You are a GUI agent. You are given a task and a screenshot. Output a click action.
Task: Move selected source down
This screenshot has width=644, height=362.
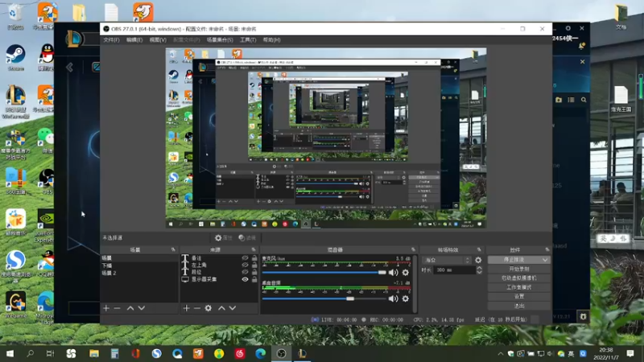(x=233, y=308)
